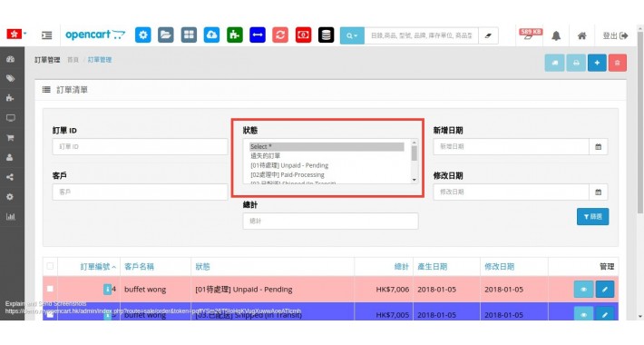Focus the 修改日期 date field
This screenshot has width=644, height=345.
click(511, 192)
